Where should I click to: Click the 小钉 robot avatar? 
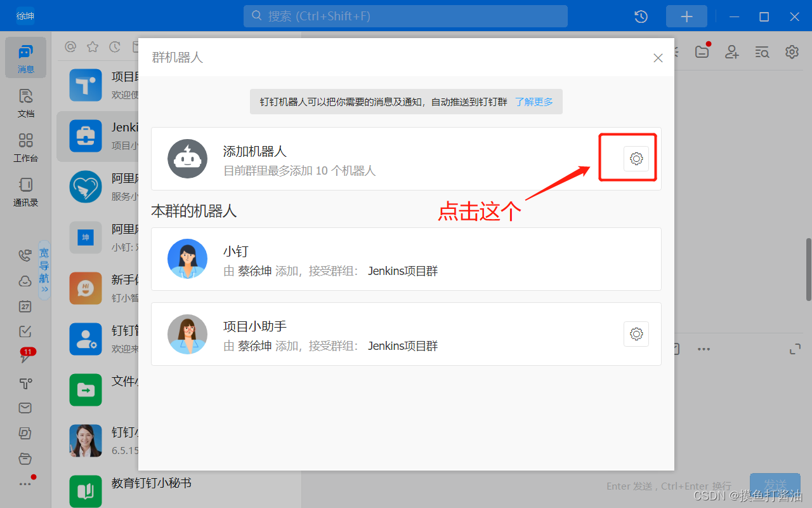coord(187,259)
